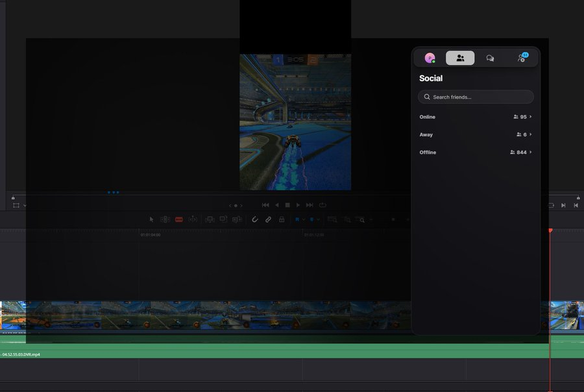Click the magnifier icon in friends search
The image size is (584, 392).
[x=427, y=97]
